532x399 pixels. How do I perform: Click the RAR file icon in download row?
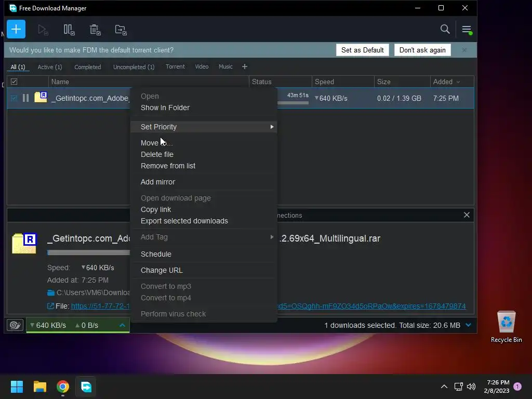(x=41, y=97)
